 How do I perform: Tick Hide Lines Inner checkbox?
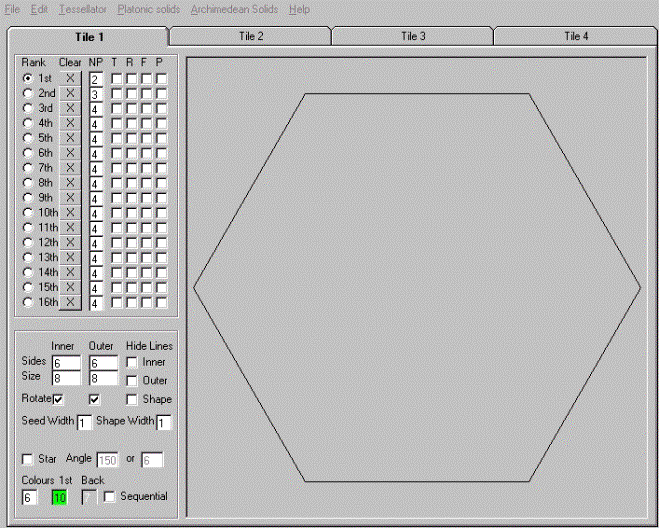coord(133,362)
